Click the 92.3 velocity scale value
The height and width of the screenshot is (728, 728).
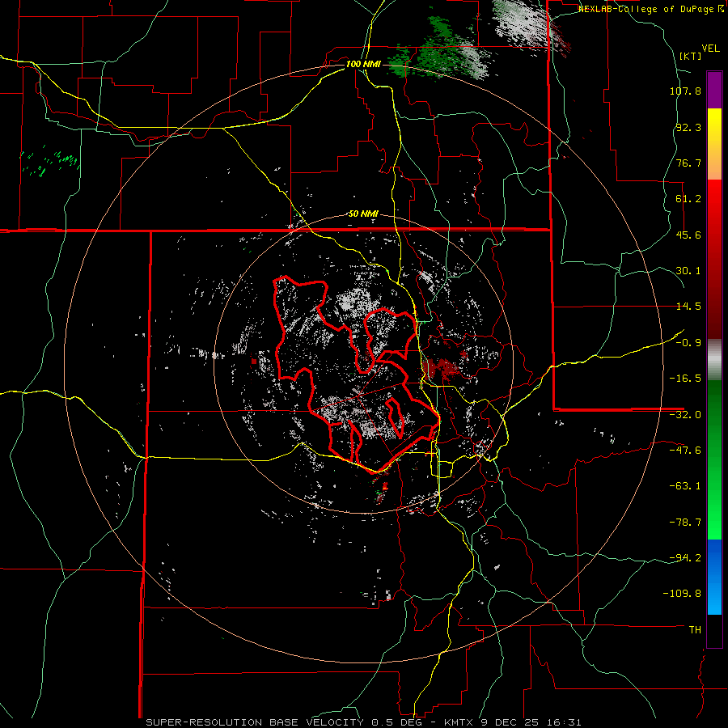pos(688,127)
